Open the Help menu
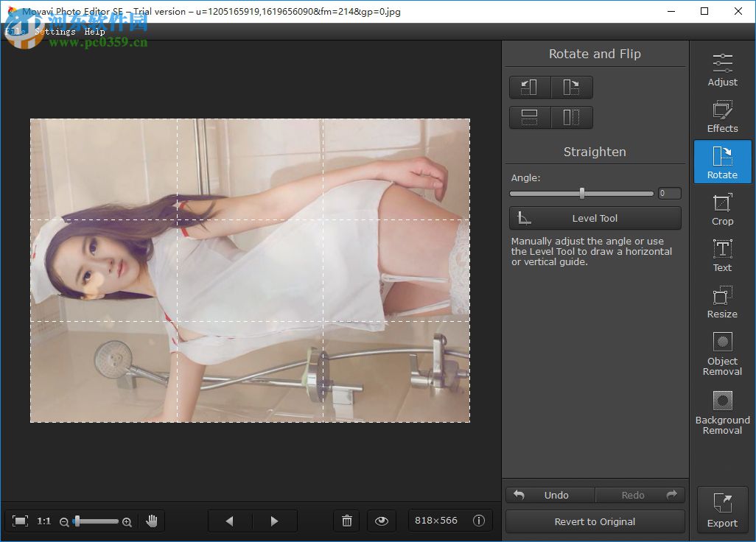Screen dimensions: 756x542 tap(94, 32)
